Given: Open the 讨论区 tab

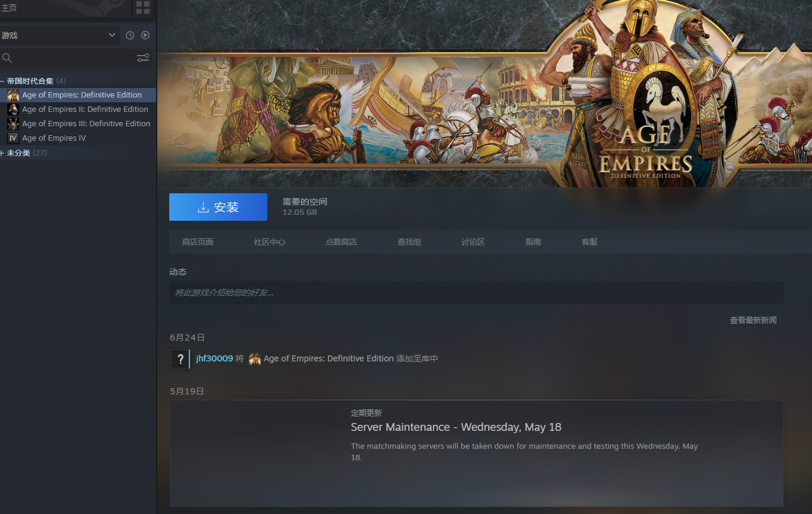Looking at the screenshot, I should pyautogui.click(x=473, y=242).
